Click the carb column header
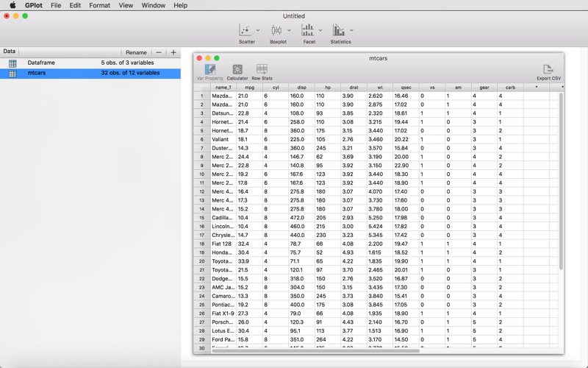 (510, 88)
